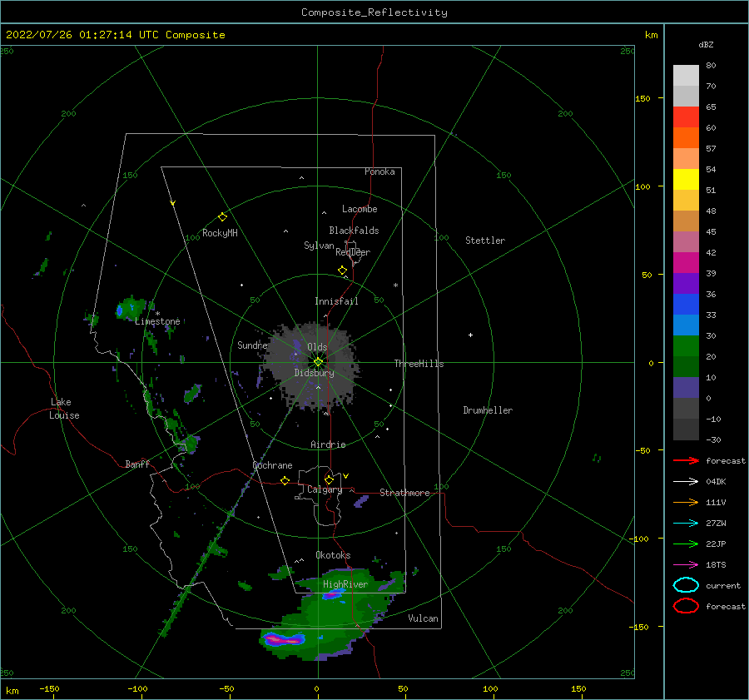Pick the orange 57-60 dBZ legend swatch

686,138
